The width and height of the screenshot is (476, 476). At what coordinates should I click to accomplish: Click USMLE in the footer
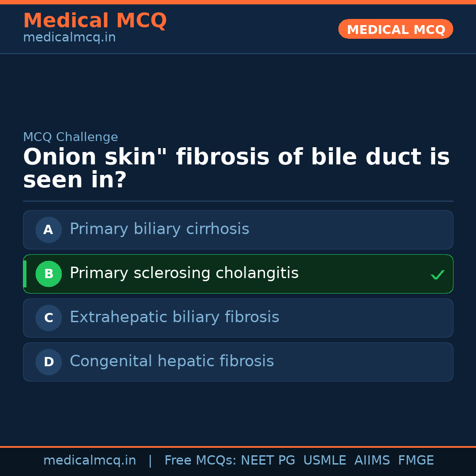pos(324,461)
